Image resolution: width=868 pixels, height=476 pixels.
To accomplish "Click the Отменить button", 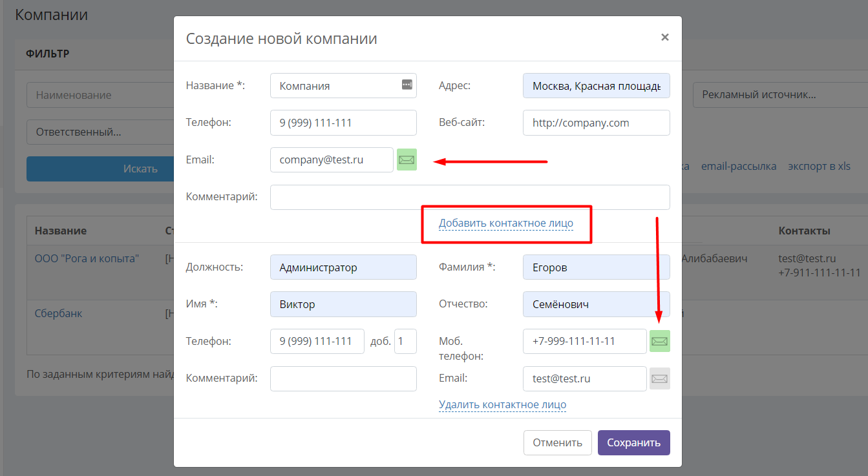I will 557,442.
